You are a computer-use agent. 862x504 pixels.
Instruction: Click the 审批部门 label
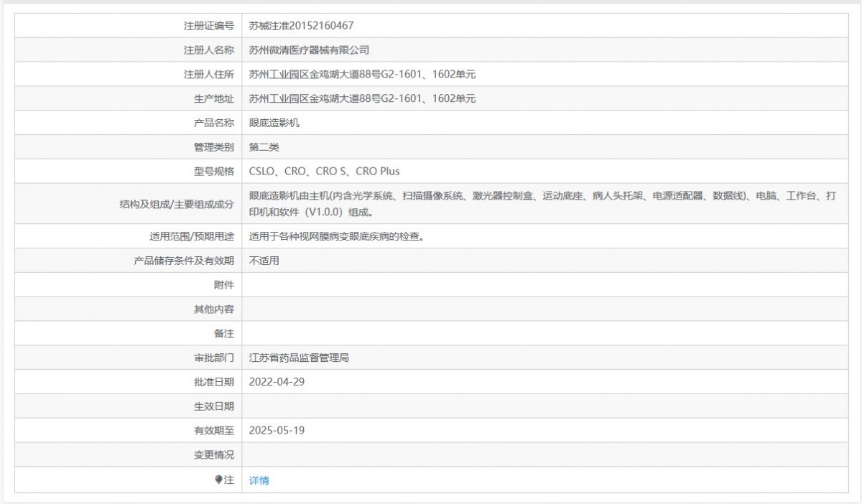[214, 358]
